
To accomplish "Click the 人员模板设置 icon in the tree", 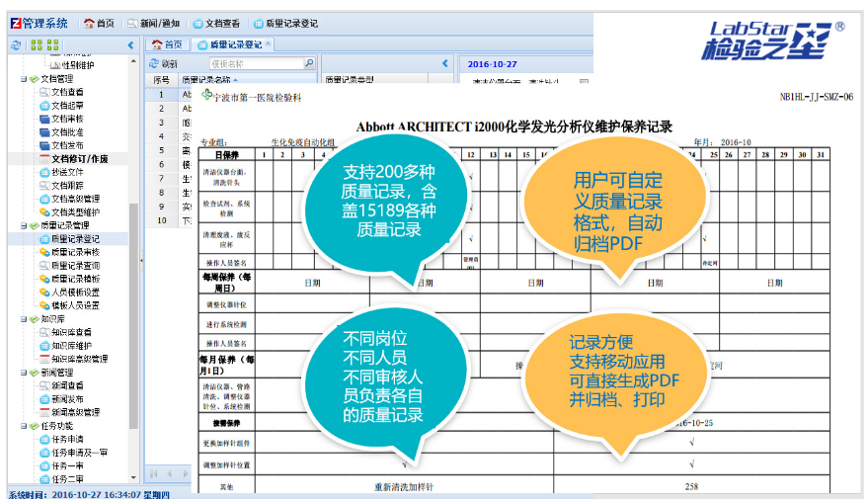I will pos(44,292).
